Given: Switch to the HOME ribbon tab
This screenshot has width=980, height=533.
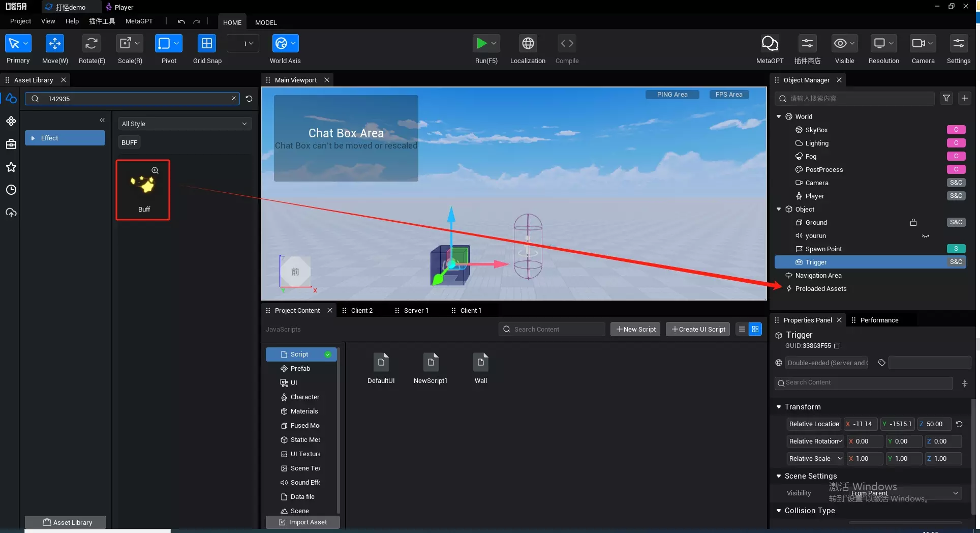Looking at the screenshot, I should 232,22.
